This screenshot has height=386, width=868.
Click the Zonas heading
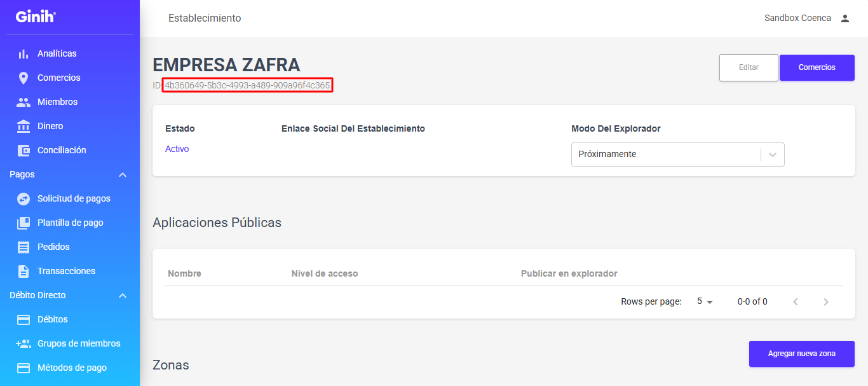click(171, 365)
